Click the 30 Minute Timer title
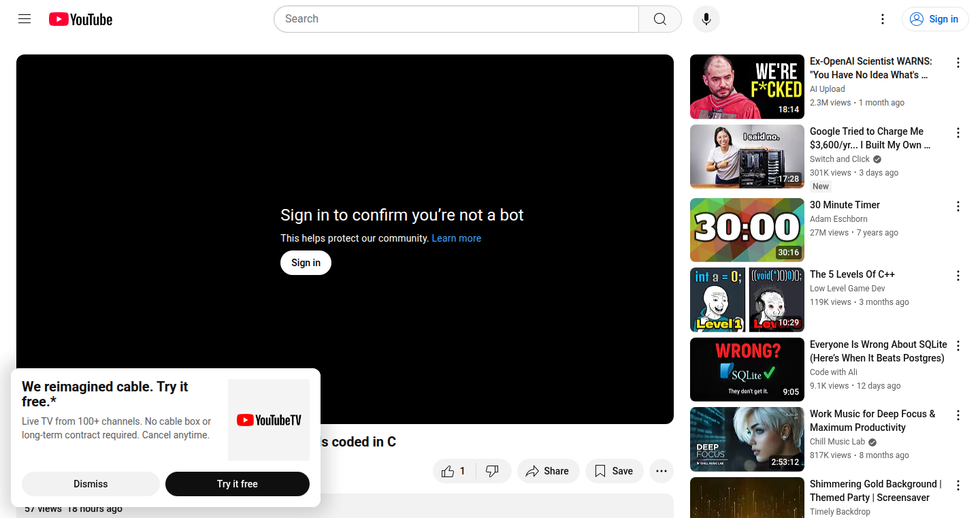Image resolution: width=980 pixels, height=518 pixels. click(x=845, y=205)
